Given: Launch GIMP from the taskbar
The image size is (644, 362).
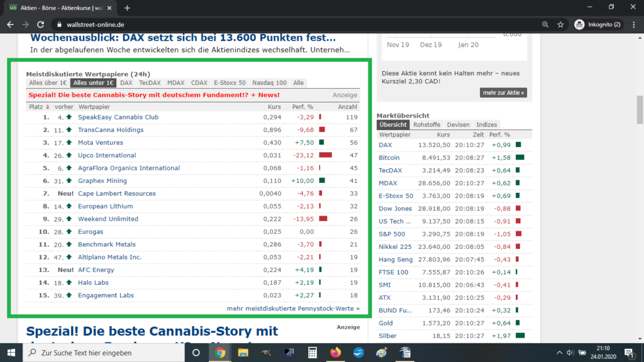Looking at the screenshot, I should pyautogui.click(x=266, y=353).
